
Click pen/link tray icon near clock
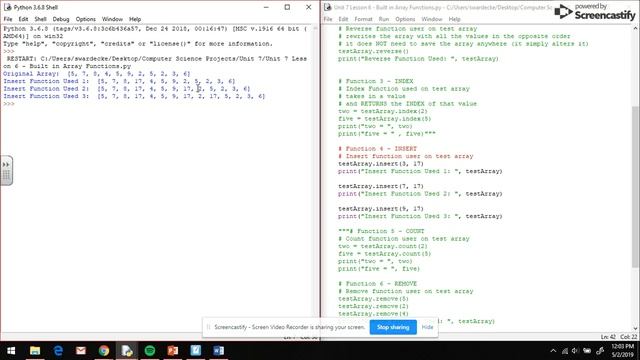pos(600,351)
